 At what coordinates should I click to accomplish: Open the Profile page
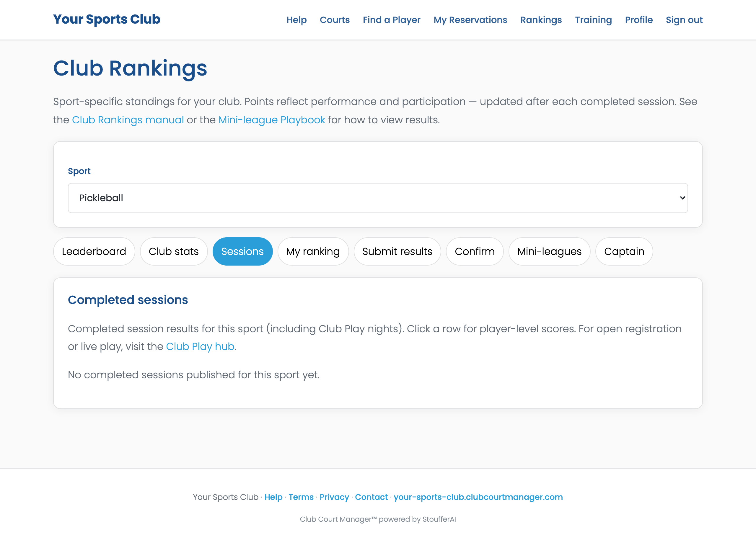pyautogui.click(x=638, y=20)
